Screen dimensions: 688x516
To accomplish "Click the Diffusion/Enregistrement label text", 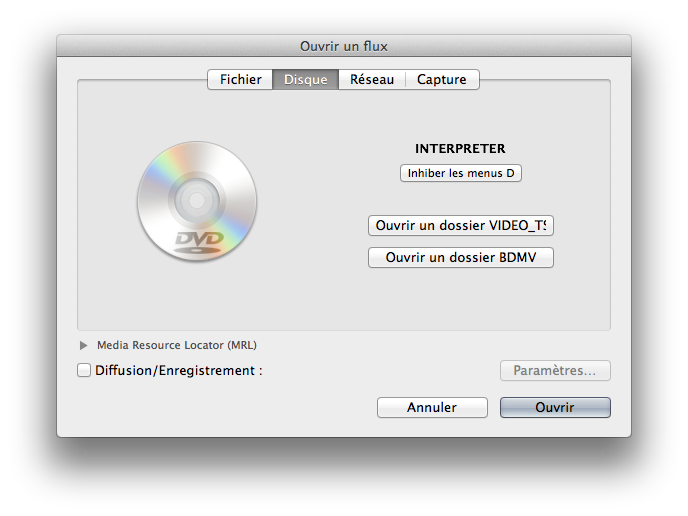I will point(178,370).
